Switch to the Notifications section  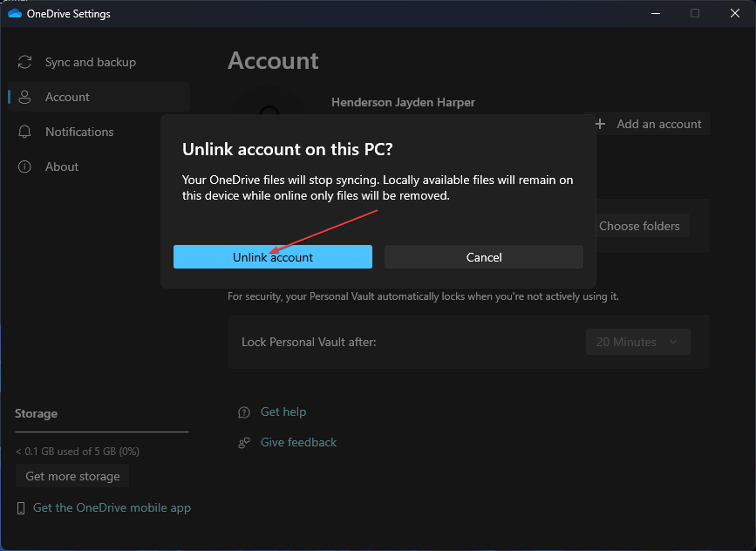(78, 132)
